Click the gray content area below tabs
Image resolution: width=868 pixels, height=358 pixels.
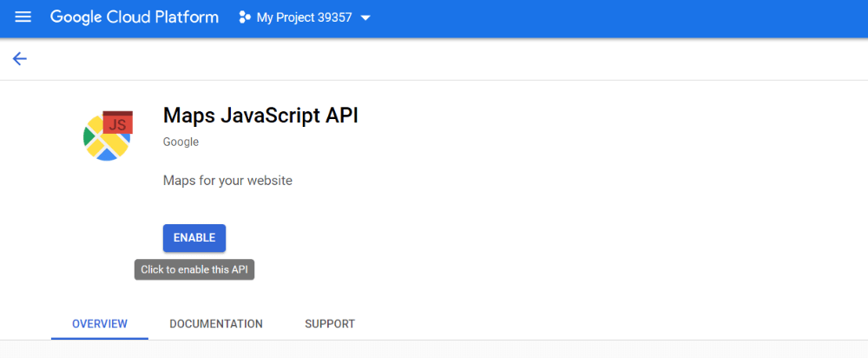434,349
